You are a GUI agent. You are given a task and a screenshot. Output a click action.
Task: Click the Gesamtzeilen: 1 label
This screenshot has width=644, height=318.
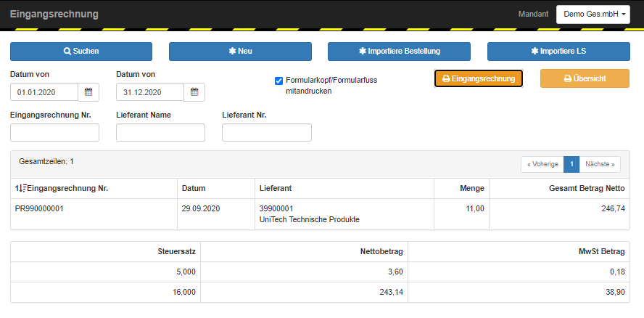pyautogui.click(x=46, y=162)
